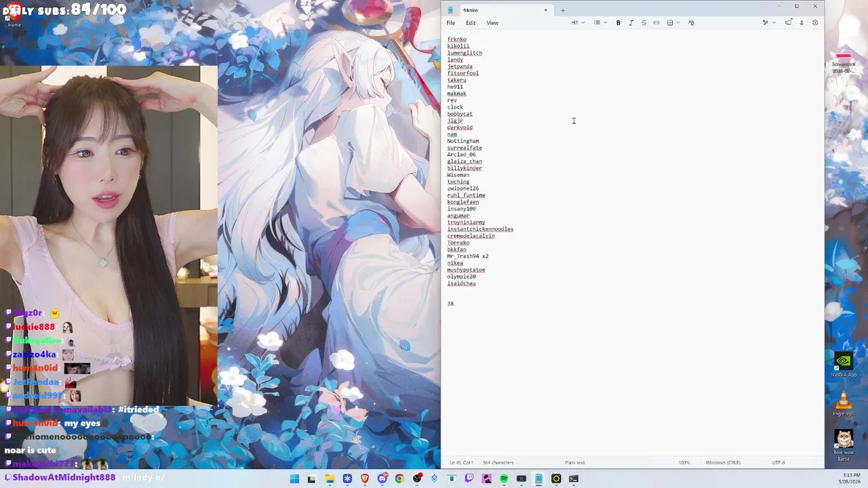Open Discord from the taskbar
The height and width of the screenshot is (488, 868).
pos(382,479)
